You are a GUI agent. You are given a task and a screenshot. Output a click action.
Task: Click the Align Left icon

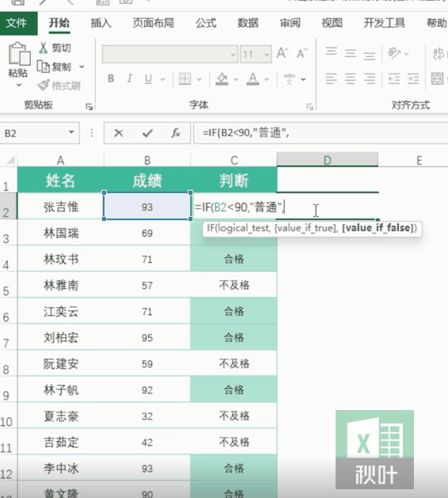tap(331, 78)
